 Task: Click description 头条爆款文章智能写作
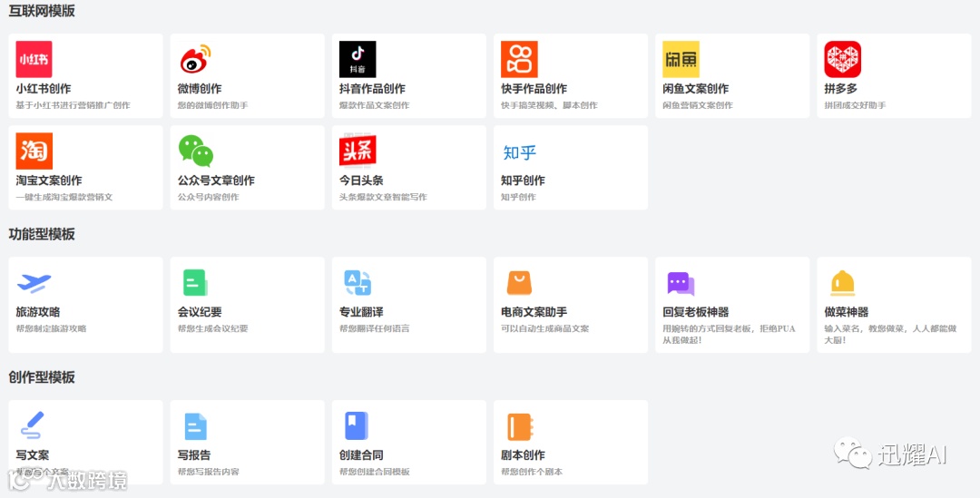coord(383,197)
